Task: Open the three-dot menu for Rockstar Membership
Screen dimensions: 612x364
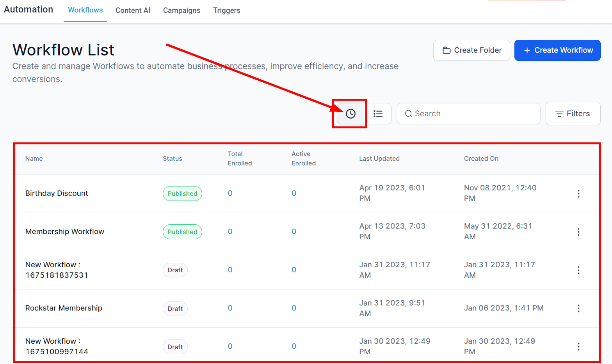Action: [578, 308]
